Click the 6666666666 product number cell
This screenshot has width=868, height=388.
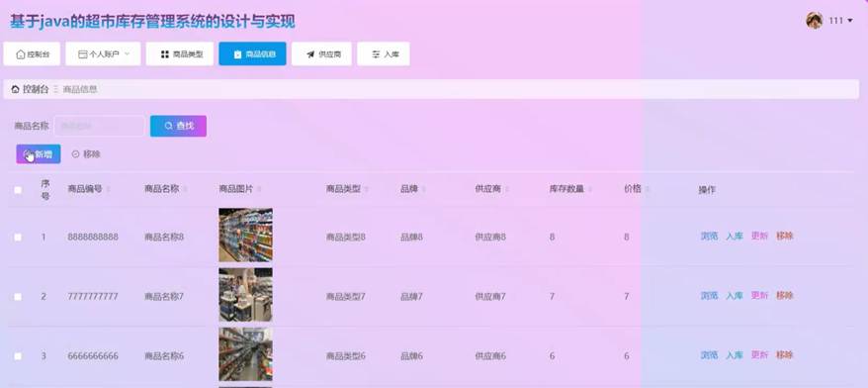click(93, 356)
